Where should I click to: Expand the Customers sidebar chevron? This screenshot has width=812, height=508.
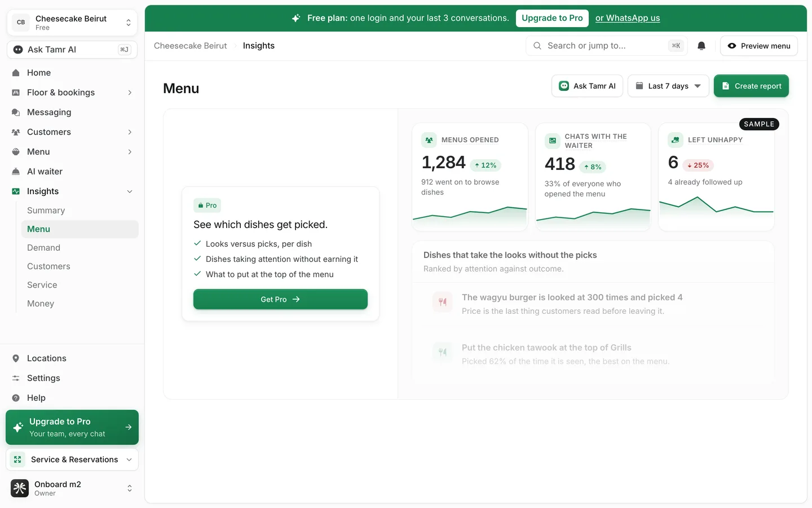click(x=130, y=132)
